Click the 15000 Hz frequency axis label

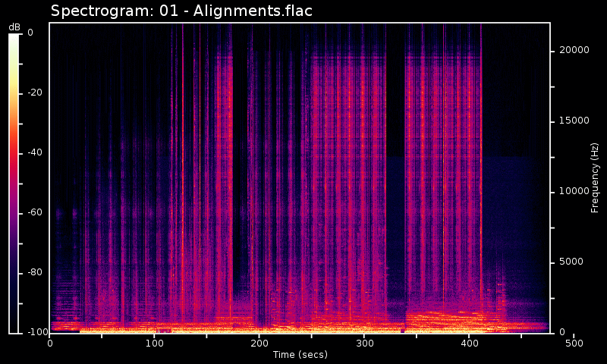pos(574,121)
